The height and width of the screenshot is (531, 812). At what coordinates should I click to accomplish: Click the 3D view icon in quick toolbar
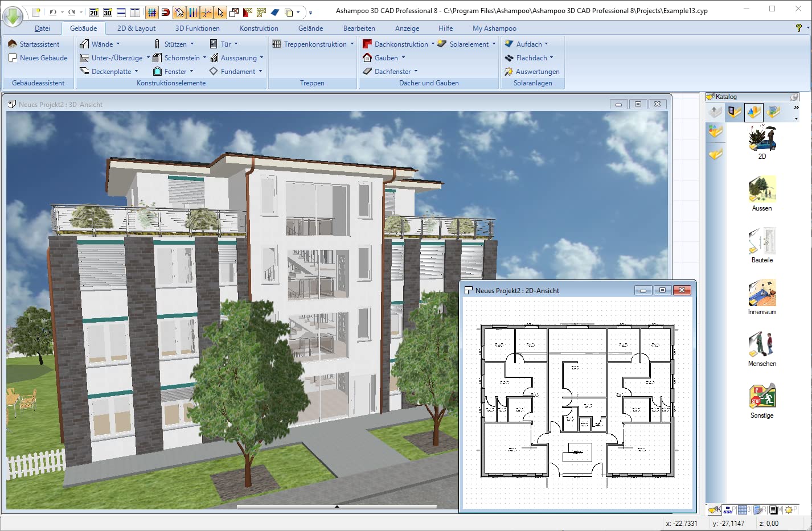[x=108, y=12]
